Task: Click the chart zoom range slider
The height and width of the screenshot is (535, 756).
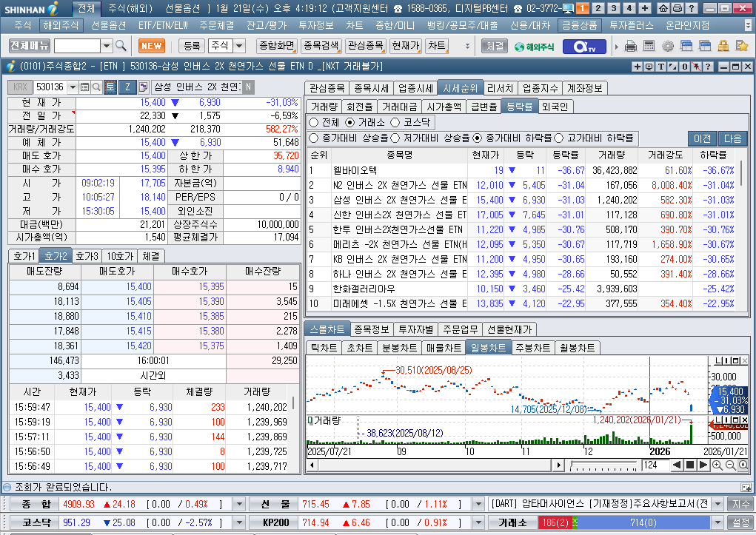Action: click(603, 465)
